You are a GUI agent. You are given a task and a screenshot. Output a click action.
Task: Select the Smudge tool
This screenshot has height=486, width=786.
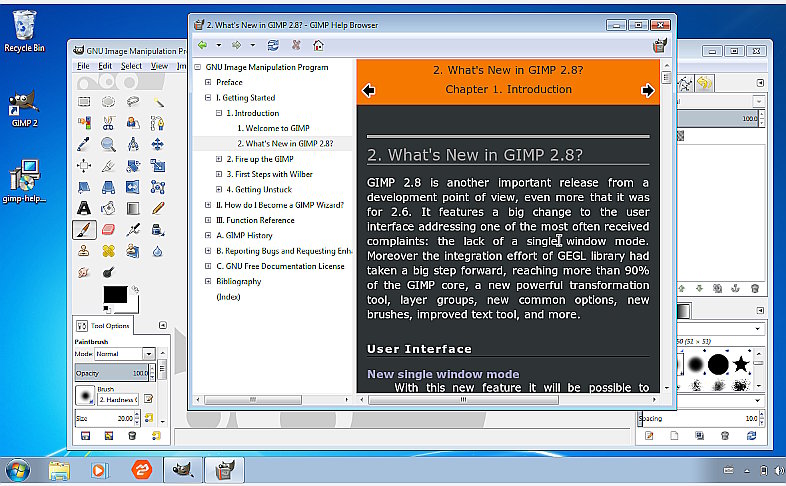[84, 273]
